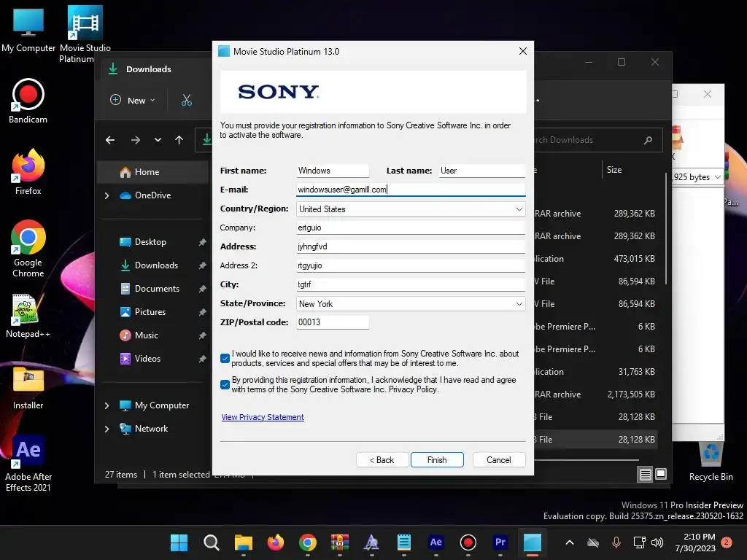Screen dimensions: 747x560
Task: Toggle the Privacy Policy acknowledgement checkbox
Action: (225, 384)
